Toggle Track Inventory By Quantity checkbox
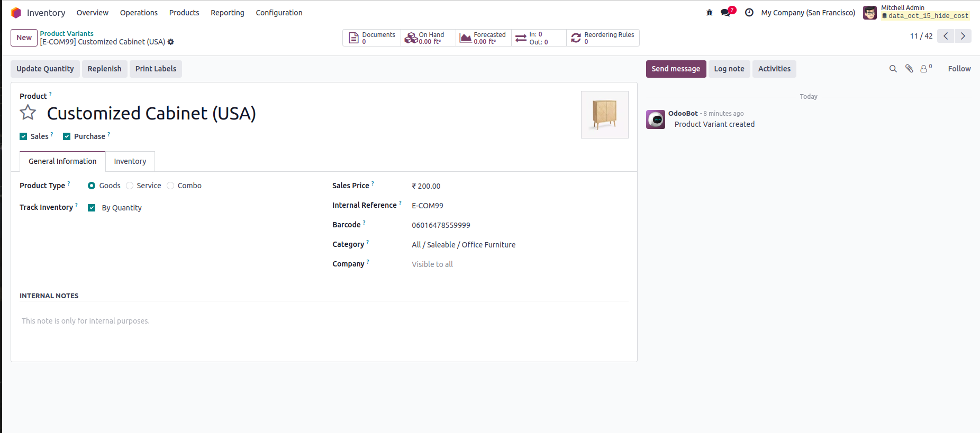Viewport: 980px width, 433px height. 92,208
